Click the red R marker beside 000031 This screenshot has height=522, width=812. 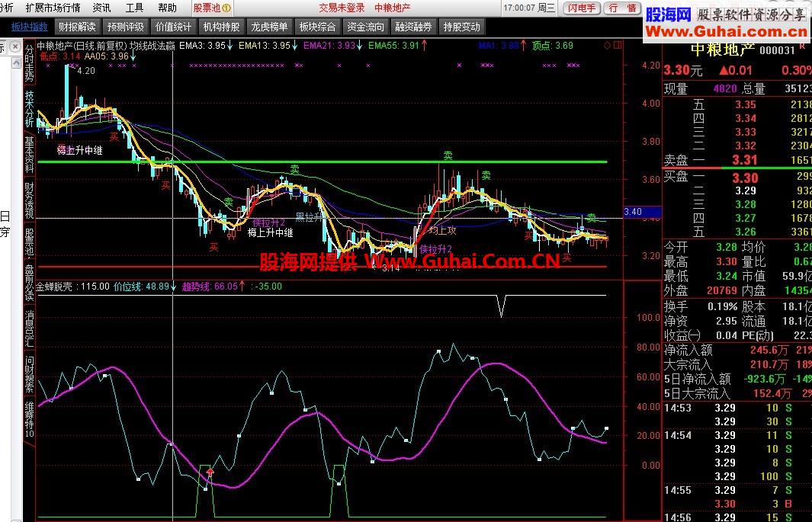click(802, 46)
